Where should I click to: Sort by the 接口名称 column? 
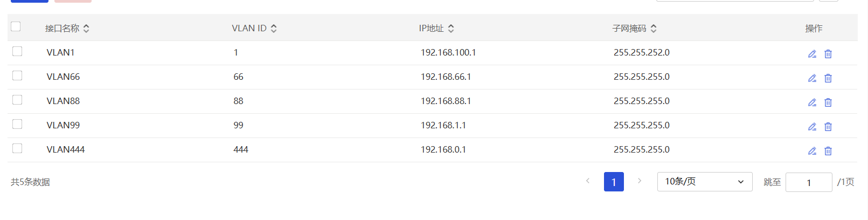86,29
